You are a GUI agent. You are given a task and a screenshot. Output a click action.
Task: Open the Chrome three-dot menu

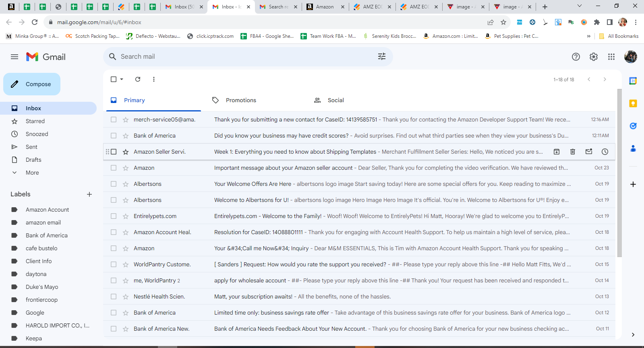point(636,22)
